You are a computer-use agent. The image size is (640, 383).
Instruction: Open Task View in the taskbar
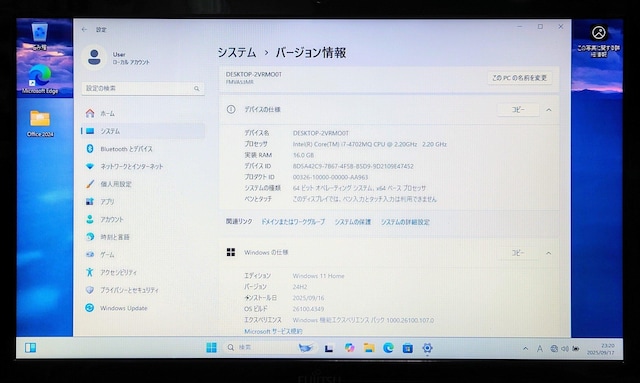pos(329,348)
